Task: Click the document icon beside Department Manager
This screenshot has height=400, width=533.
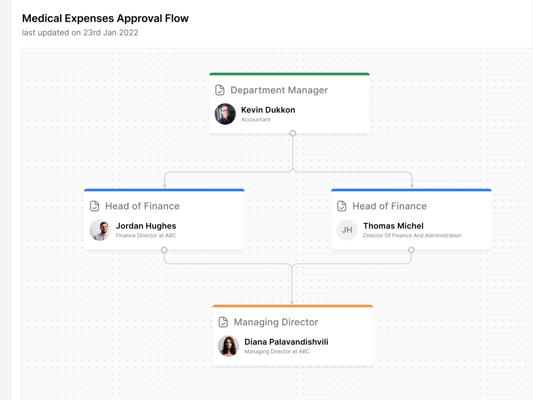Action: pyautogui.click(x=220, y=90)
